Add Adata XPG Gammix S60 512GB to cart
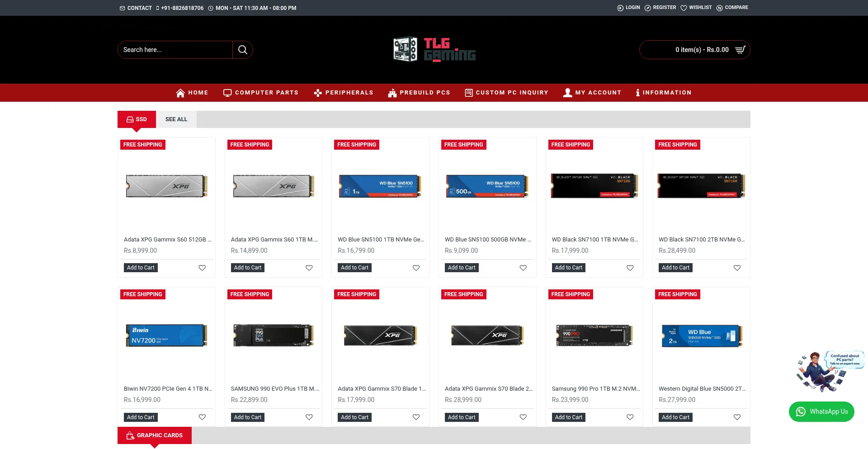Image resolution: width=868 pixels, height=449 pixels. point(141,268)
